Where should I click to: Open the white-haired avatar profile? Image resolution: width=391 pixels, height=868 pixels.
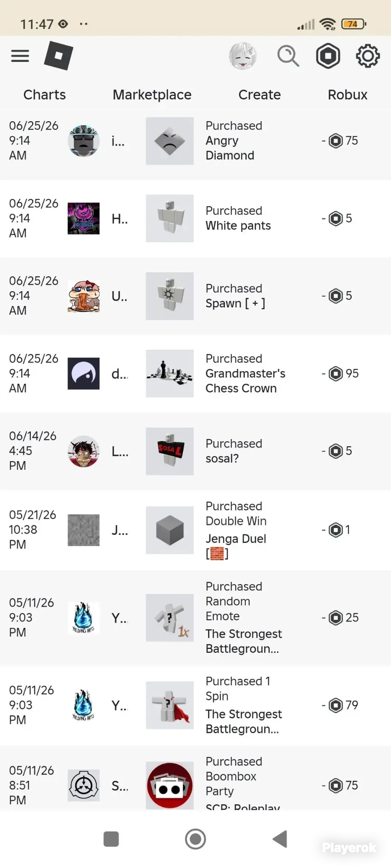click(243, 56)
